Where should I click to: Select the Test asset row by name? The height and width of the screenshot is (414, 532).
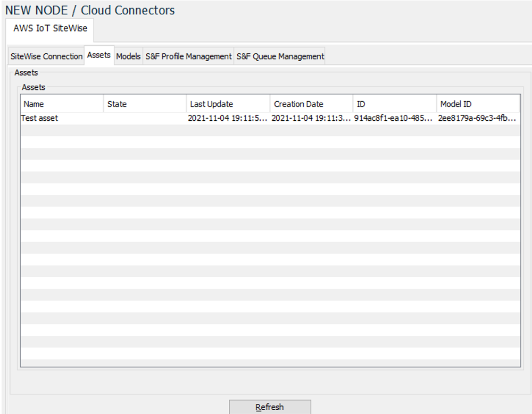pyautogui.click(x=40, y=118)
